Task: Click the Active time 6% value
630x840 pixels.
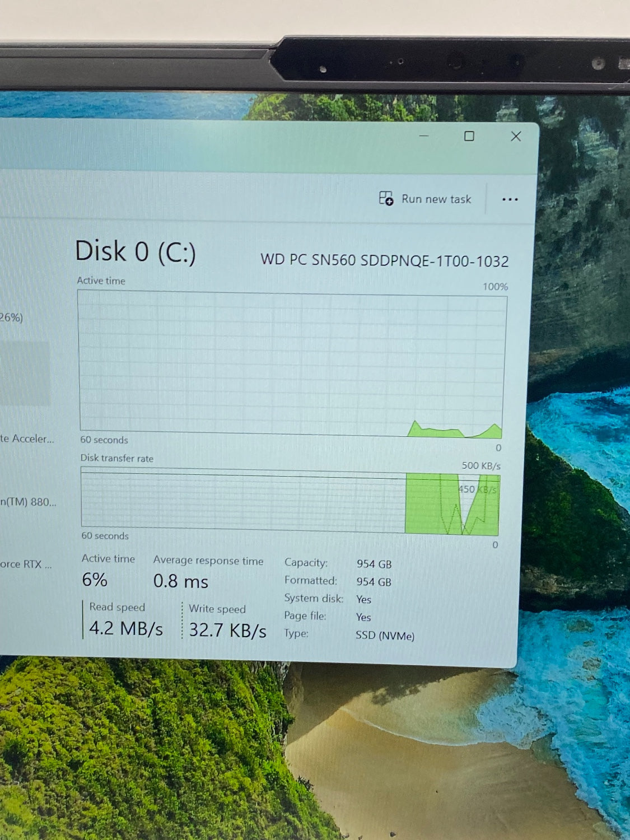Action: point(95,580)
